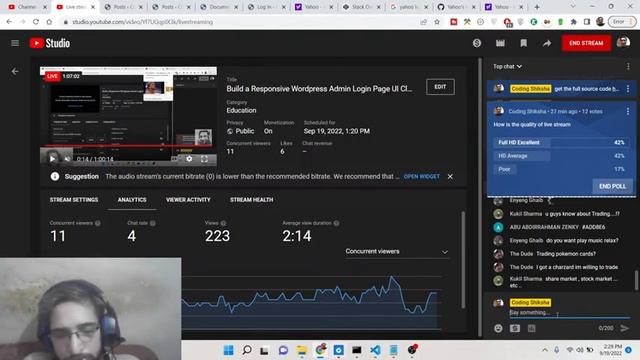Screen dimensions: 640x360
Task: Select the Poor poll option
Action: click(561, 169)
